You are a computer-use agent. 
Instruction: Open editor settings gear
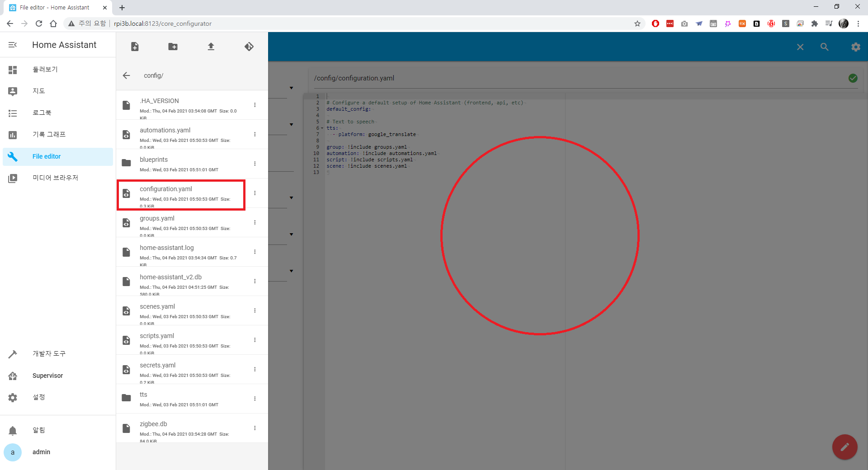coord(856,47)
